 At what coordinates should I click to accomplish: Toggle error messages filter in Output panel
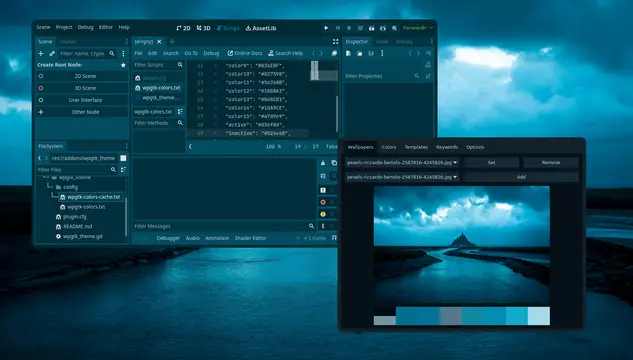323,202
